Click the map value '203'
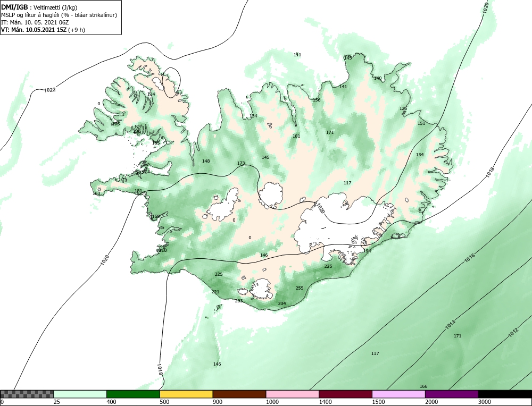 pos(239,301)
